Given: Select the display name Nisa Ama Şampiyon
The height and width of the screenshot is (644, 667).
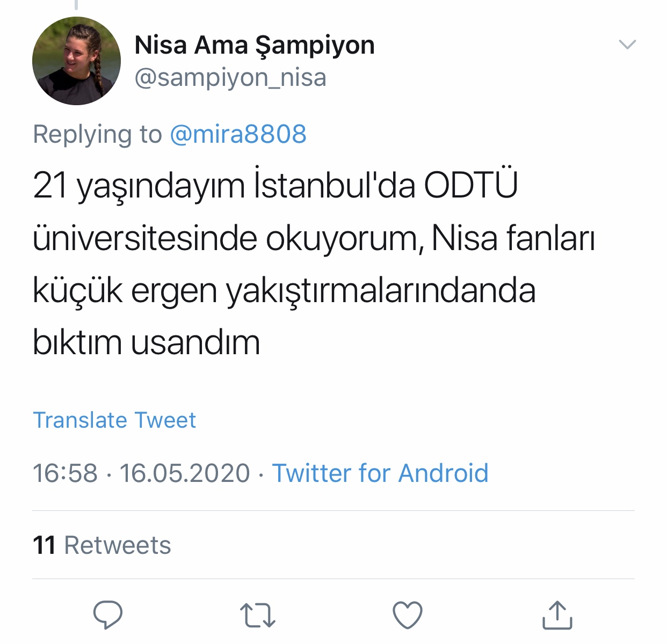Looking at the screenshot, I should (255, 45).
